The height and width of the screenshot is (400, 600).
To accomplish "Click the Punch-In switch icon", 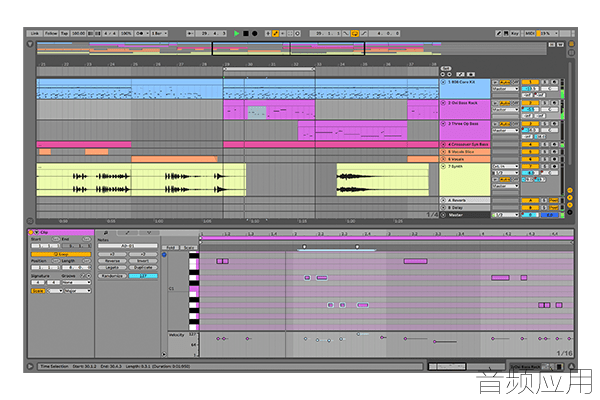I will 346,34.
